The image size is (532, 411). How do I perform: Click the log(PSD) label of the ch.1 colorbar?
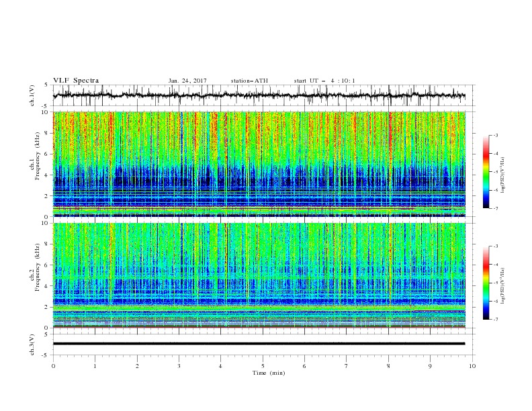click(x=503, y=175)
